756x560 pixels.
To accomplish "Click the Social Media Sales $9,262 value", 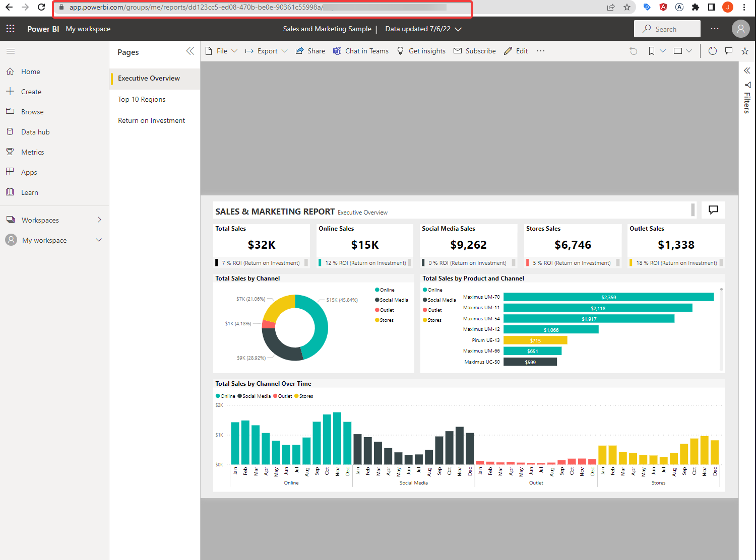I will 468,245.
